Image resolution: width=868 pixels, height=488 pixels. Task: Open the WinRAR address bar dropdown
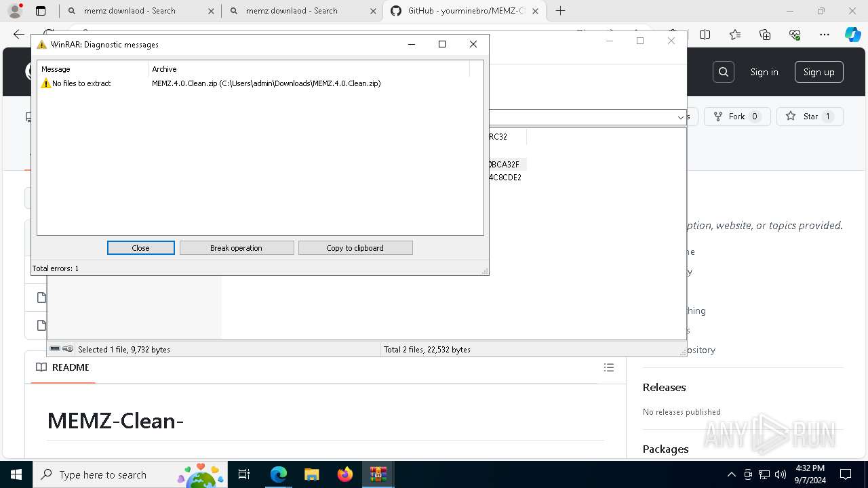(680, 117)
